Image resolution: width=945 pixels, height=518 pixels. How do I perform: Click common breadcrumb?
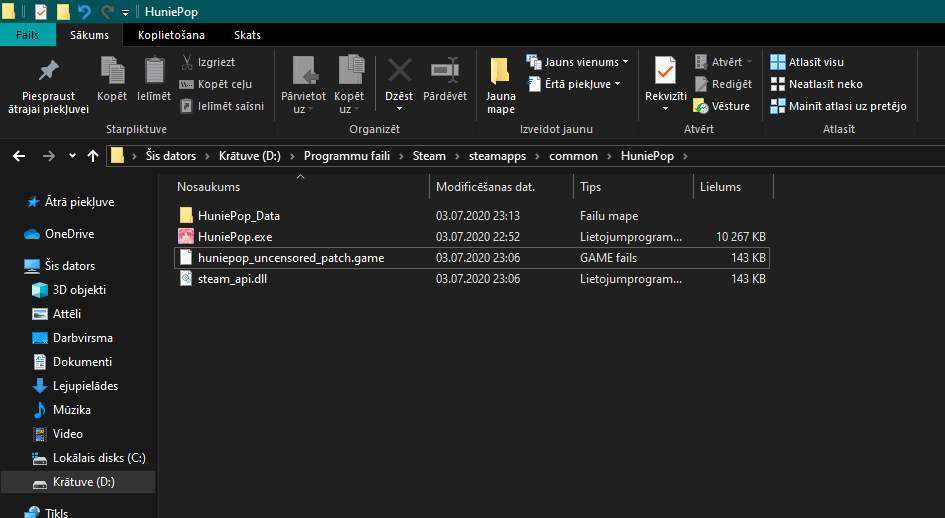573,156
